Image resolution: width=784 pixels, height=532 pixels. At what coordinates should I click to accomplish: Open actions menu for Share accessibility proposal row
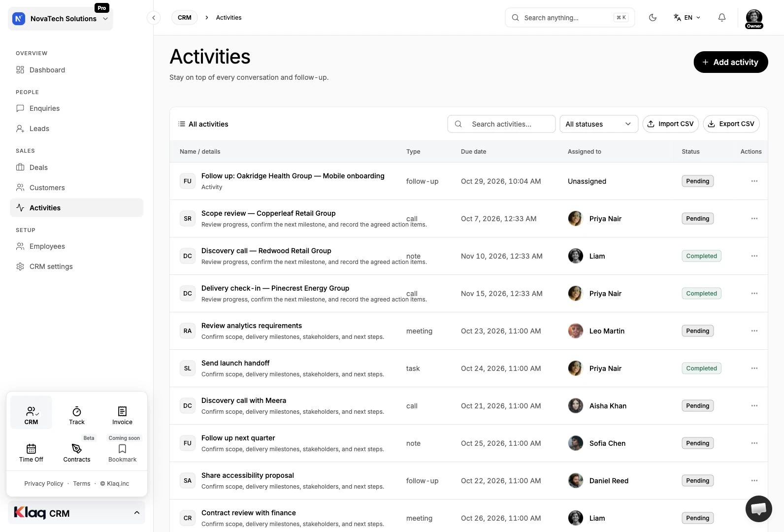click(x=754, y=481)
